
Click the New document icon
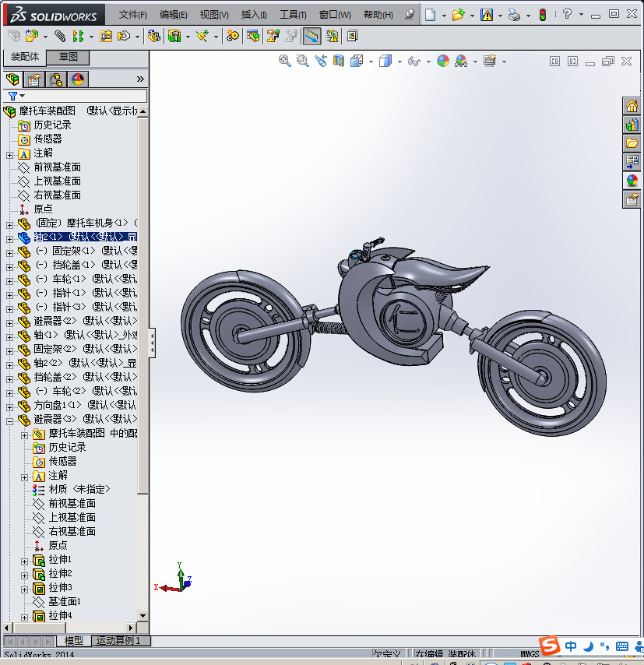[431, 15]
